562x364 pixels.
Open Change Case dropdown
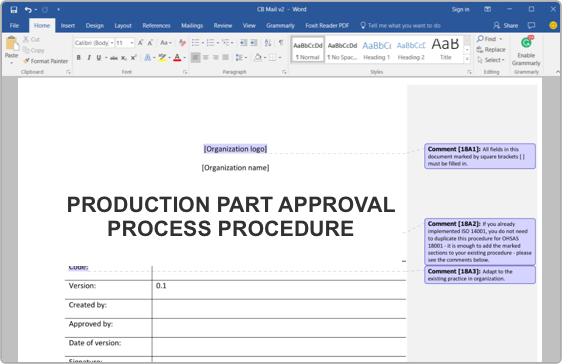[166, 43]
